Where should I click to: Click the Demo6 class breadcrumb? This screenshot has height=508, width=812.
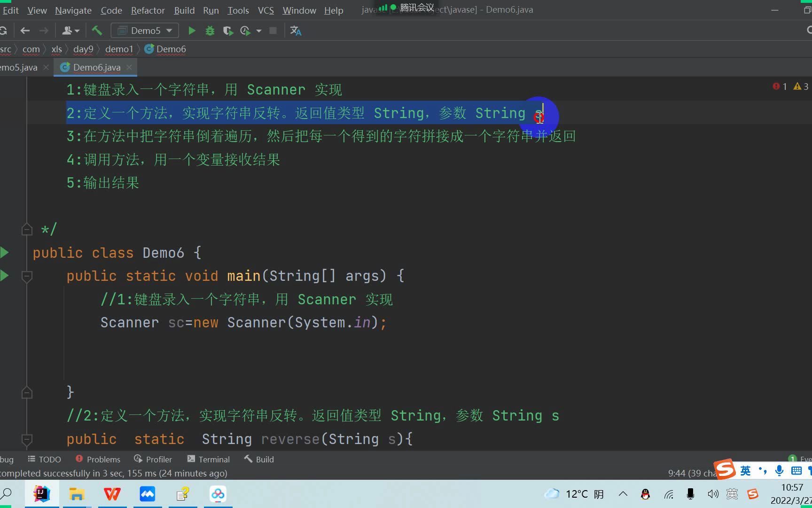click(x=165, y=49)
